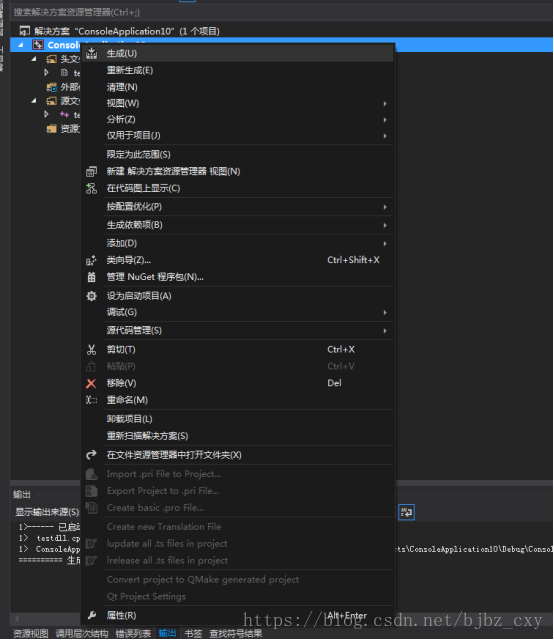Select the 外部依赖项 tree node

[x=63, y=87]
